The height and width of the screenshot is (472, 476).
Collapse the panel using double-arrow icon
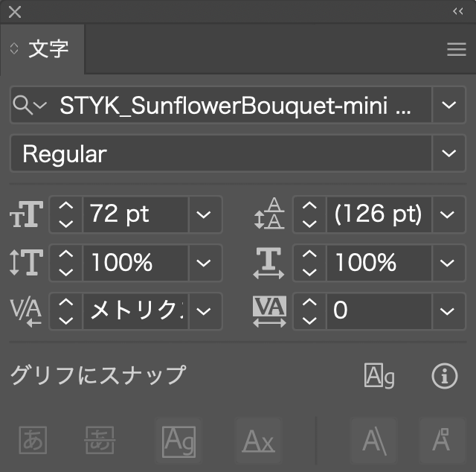point(458,12)
